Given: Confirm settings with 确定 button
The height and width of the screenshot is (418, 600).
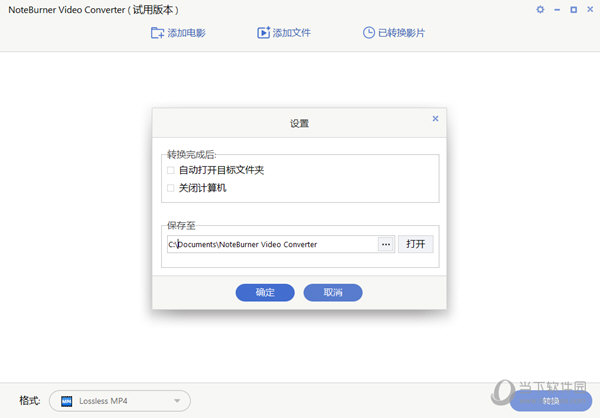Looking at the screenshot, I should coord(265,292).
